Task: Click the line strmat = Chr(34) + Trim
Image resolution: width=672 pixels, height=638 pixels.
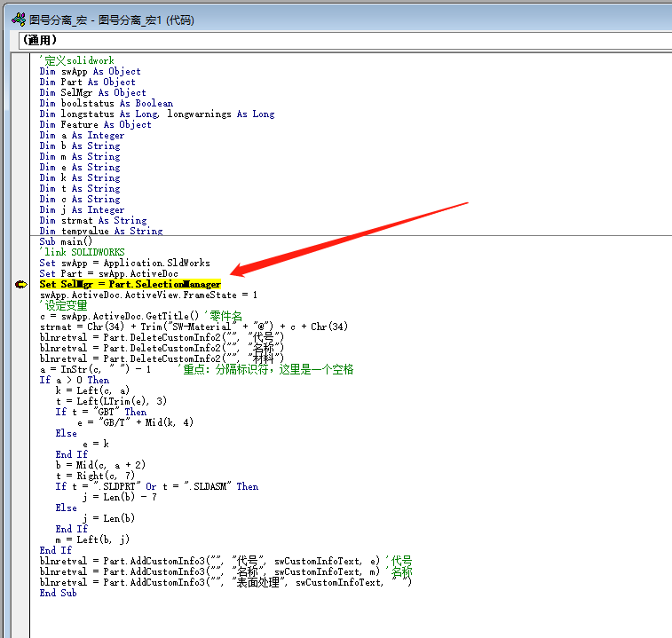Action: coord(194,327)
